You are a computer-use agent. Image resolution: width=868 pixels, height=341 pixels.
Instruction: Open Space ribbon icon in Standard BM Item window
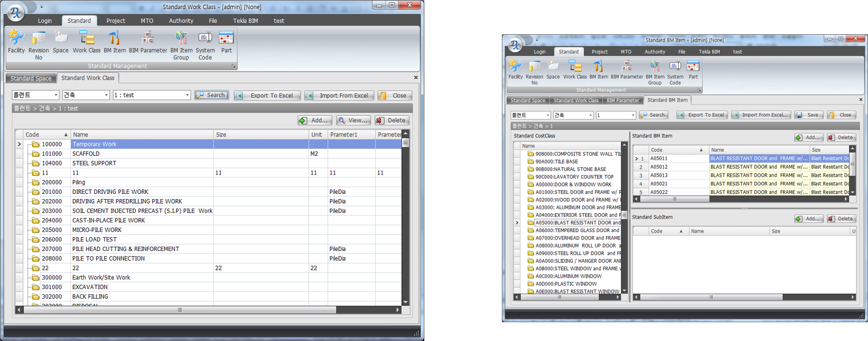tap(553, 70)
